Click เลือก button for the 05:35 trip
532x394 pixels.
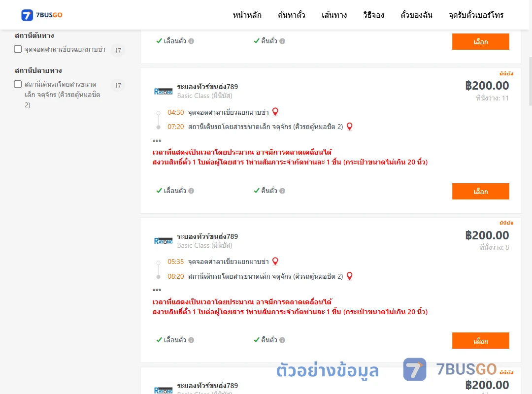click(480, 341)
